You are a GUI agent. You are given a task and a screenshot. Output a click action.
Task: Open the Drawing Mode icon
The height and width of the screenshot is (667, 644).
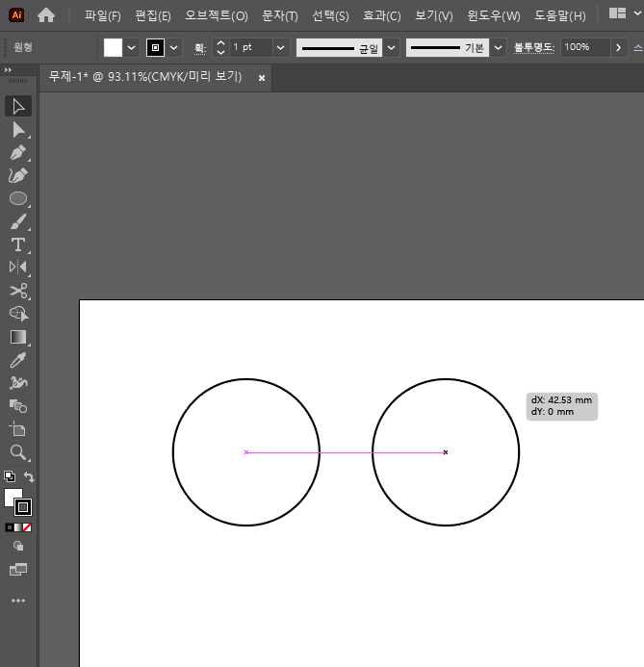(18, 546)
